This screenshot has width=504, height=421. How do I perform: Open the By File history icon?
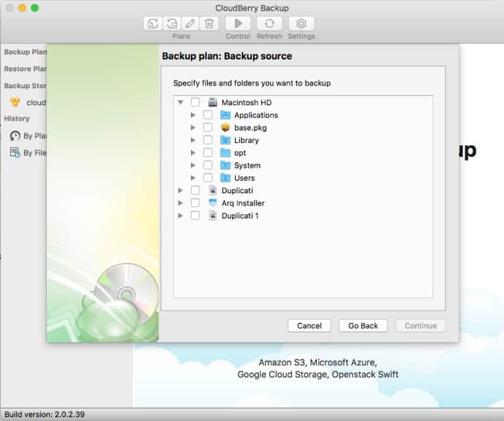coord(14,152)
